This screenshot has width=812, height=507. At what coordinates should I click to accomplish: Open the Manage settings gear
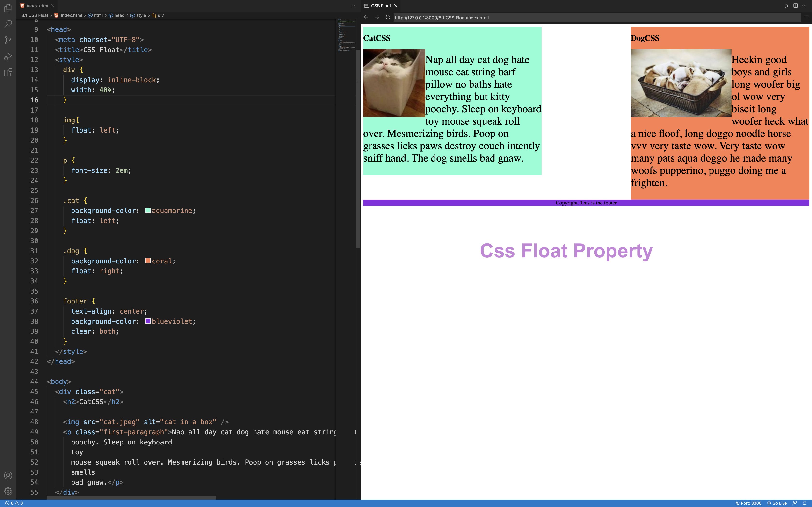[8, 492]
